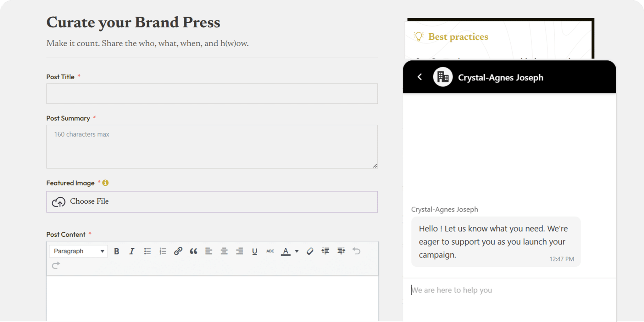644x322 pixels.
Task: Toggle bold formatting in editor toolbar
Action: [x=117, y=251]
